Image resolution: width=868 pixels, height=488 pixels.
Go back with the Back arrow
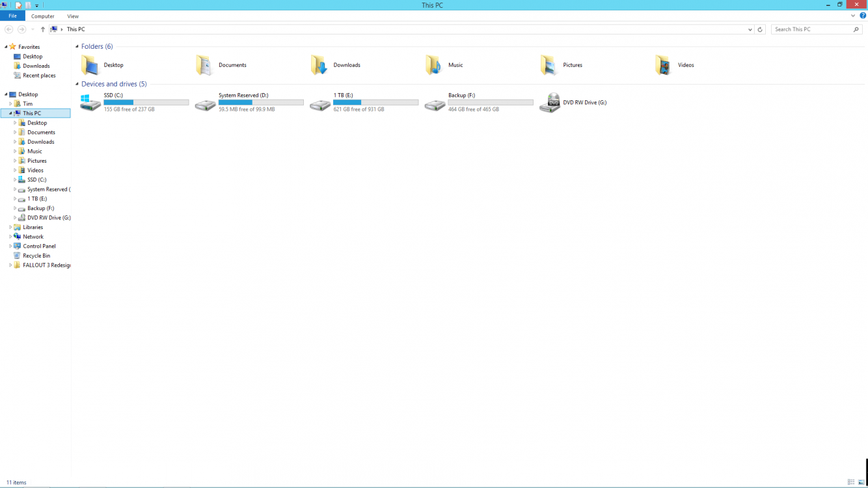(9, 29)
